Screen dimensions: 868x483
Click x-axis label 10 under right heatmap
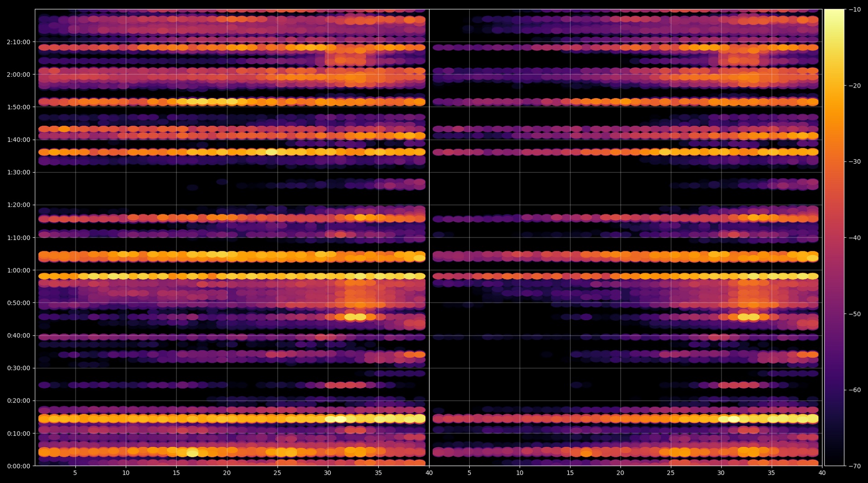click(x=520, y=473)
